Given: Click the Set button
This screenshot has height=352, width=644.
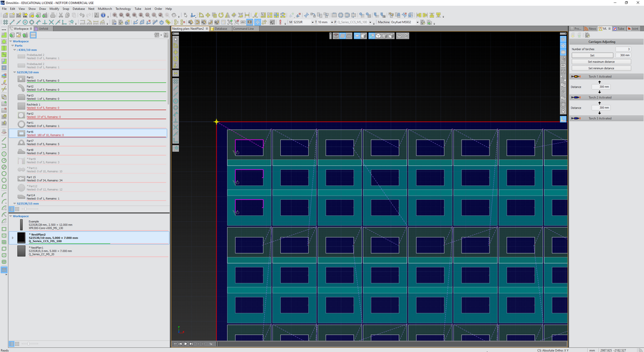Looking at the screenshot, I should [592, 55].
